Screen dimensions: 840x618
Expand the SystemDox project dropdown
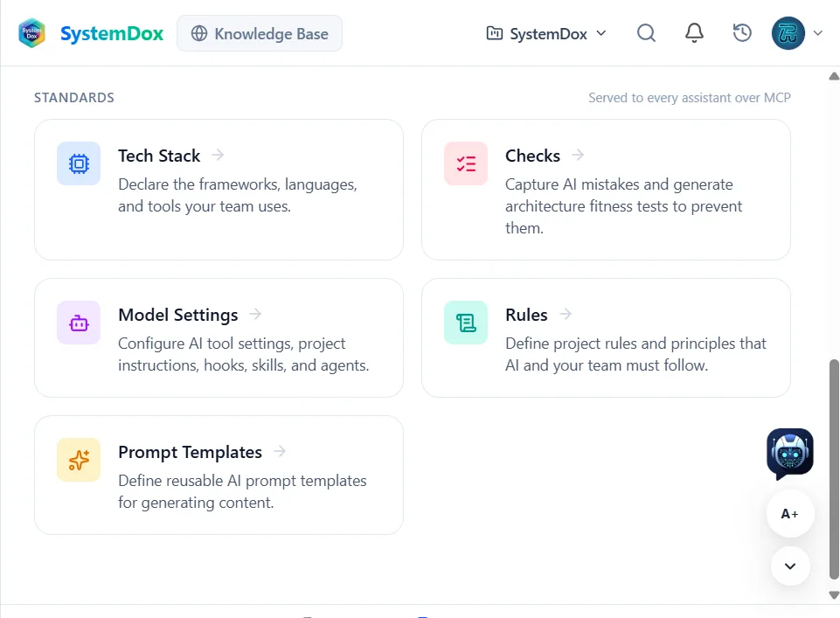tap(546, 34)
